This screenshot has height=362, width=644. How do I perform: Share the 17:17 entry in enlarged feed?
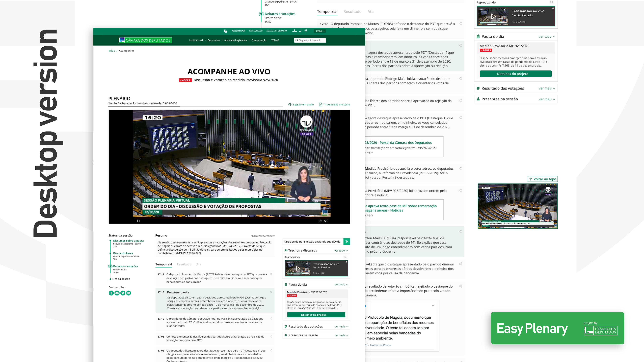[460, 23]
